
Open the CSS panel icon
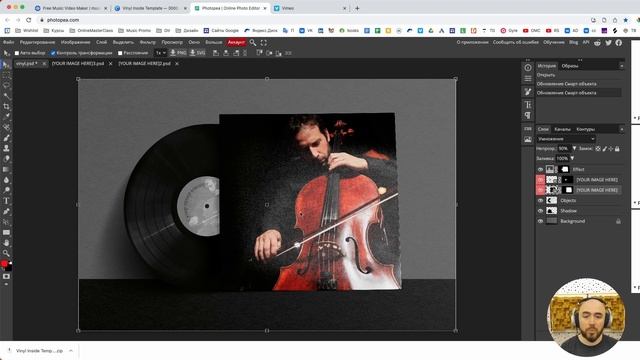pos(528,129)
